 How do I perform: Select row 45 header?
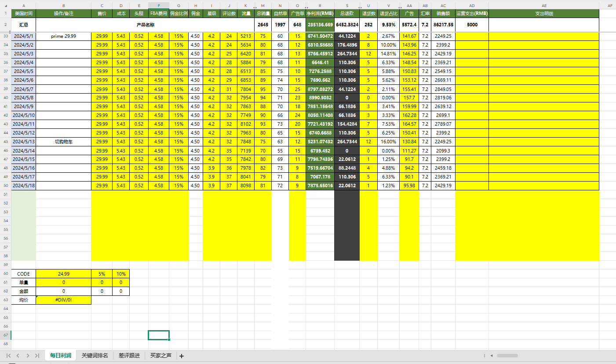click(x=5, y=142)
